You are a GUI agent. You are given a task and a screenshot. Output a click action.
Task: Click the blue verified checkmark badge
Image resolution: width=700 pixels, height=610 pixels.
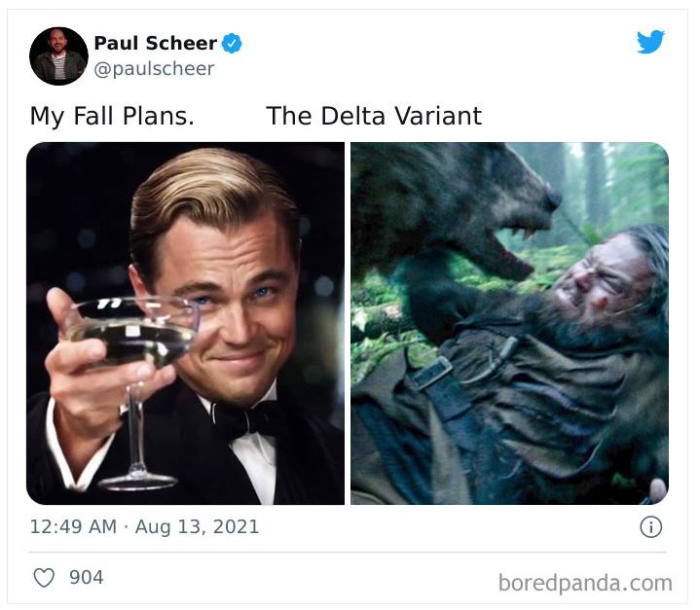coord(232,44)
